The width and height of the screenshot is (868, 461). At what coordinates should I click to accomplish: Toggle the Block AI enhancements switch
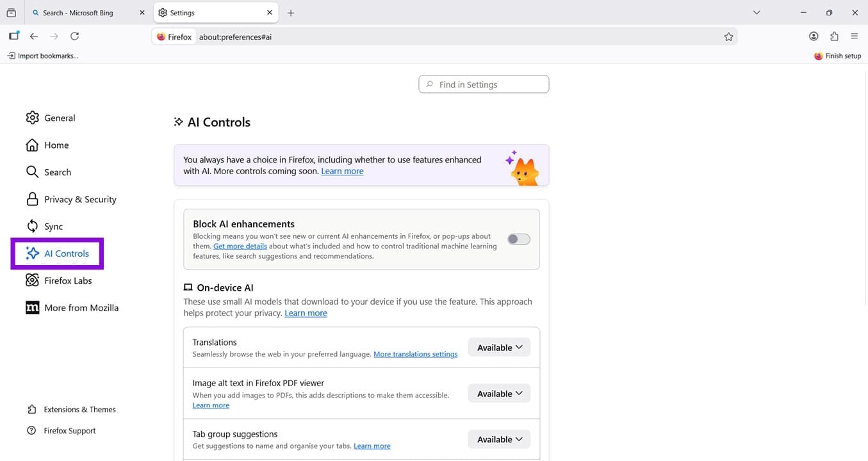click(x=519, y=239)
